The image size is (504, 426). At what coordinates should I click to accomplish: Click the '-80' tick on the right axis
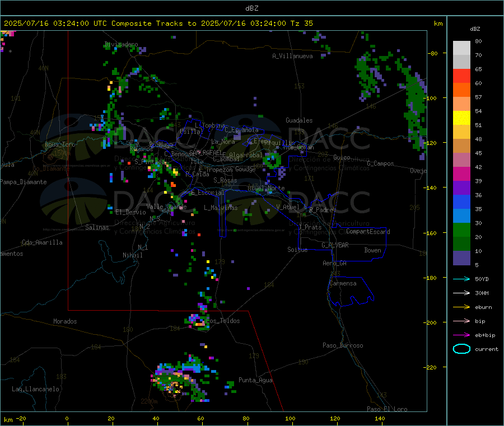point(433,53)
